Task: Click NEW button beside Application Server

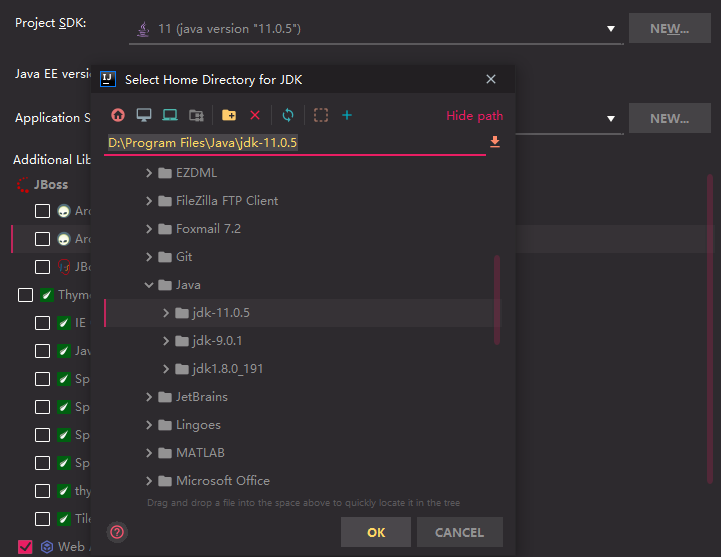Action: (670, 118)
